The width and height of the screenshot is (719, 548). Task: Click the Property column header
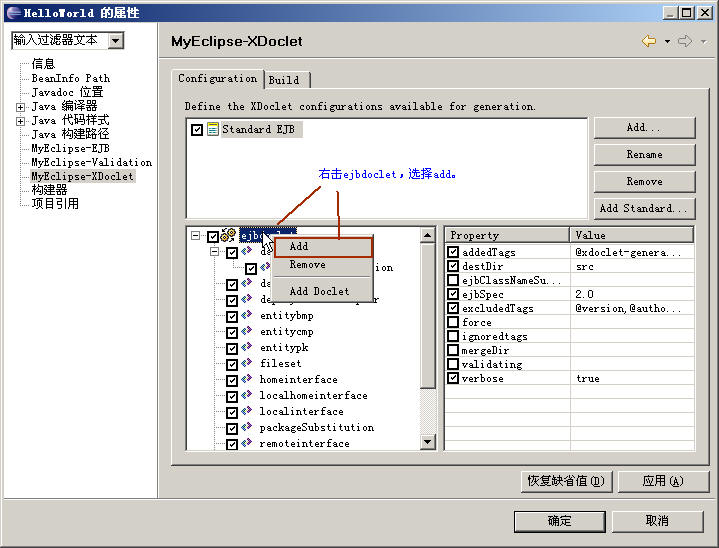tap(508, 236)
